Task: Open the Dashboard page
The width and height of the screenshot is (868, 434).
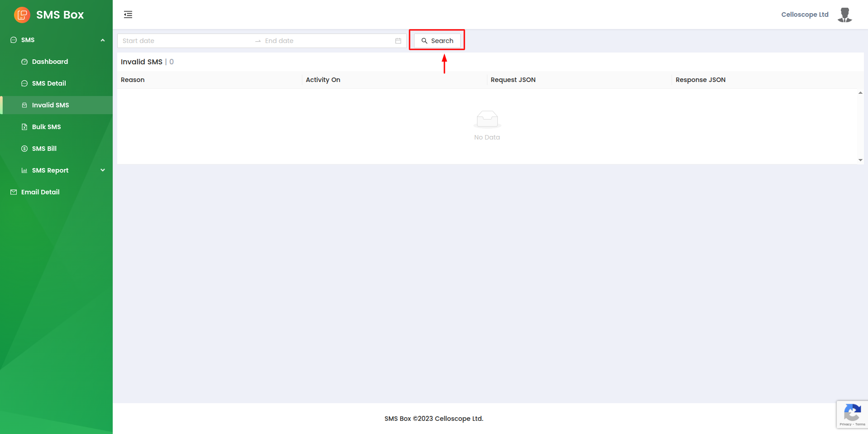Action: (50, 62)
